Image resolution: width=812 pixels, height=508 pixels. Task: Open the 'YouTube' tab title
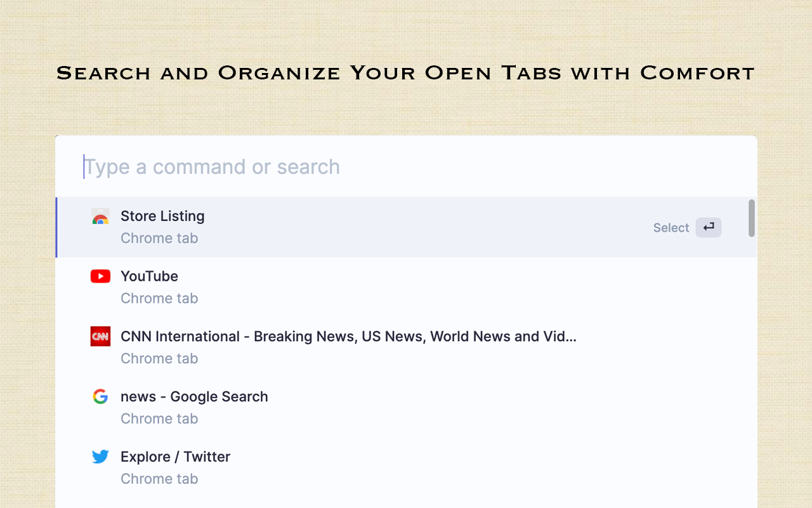point(149,276)
